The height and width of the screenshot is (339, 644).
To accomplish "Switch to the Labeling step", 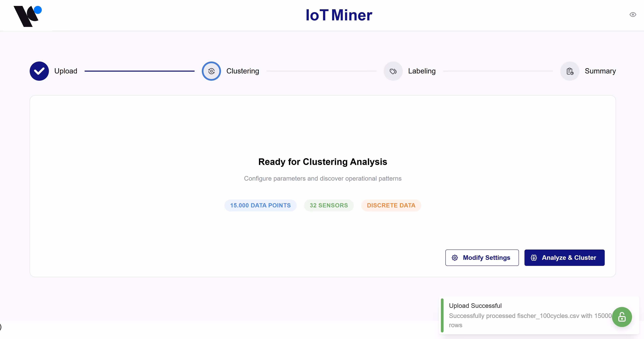I will tap(422, 71).
